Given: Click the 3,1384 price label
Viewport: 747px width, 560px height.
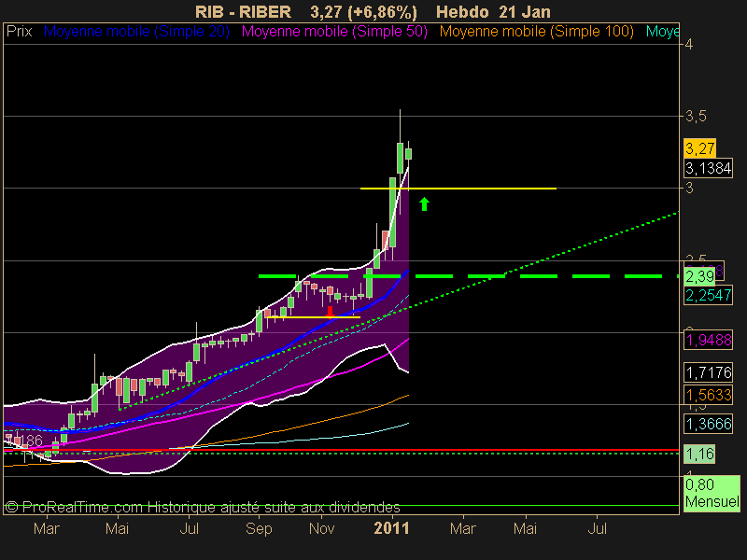Looking at the screenshot, I should pyautogui.click(x=708, y=168).
